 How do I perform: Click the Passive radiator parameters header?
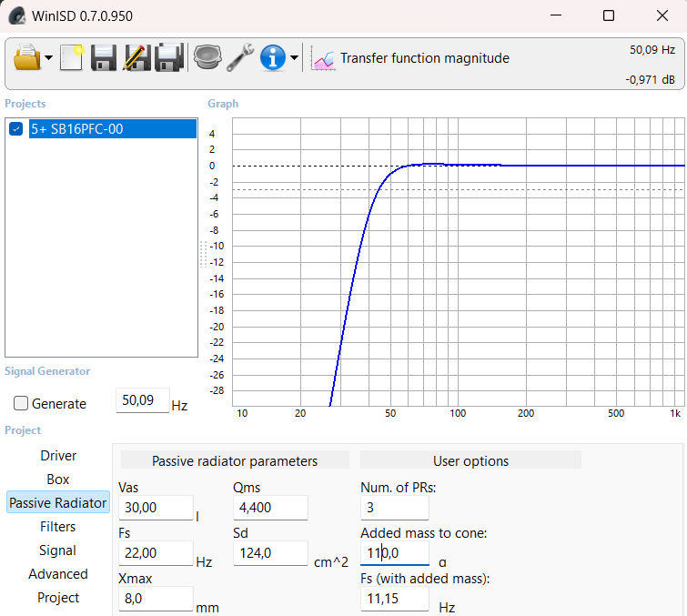(235, 461)
